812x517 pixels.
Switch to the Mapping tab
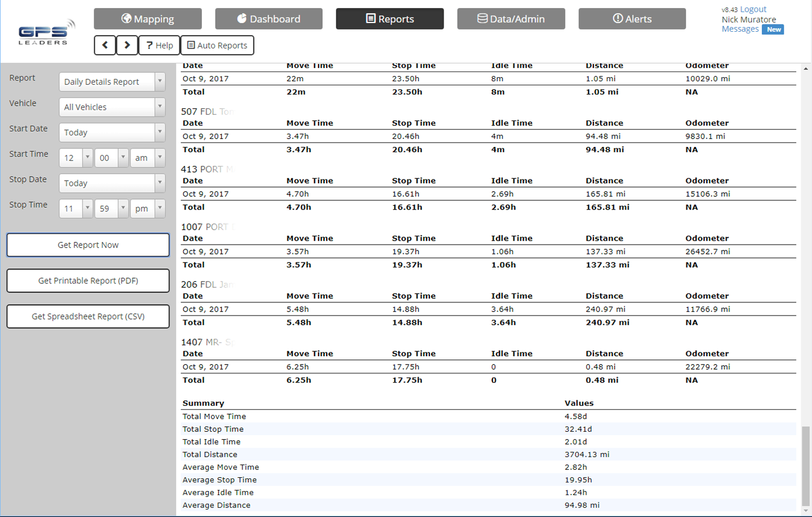pos(148,18)
